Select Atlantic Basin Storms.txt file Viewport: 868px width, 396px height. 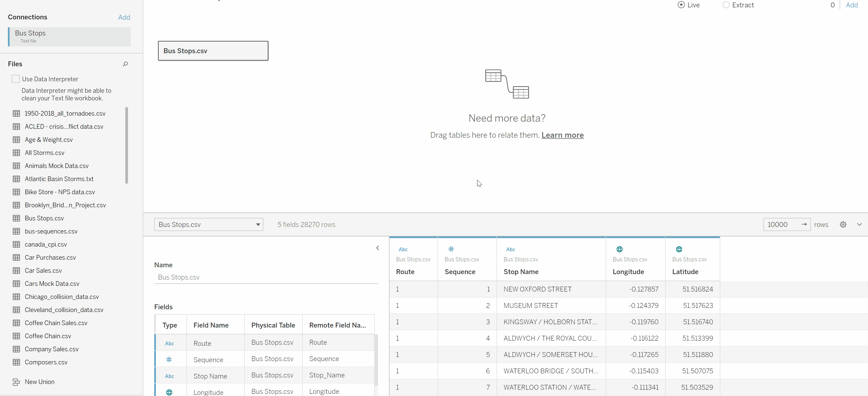coord(59,179)
